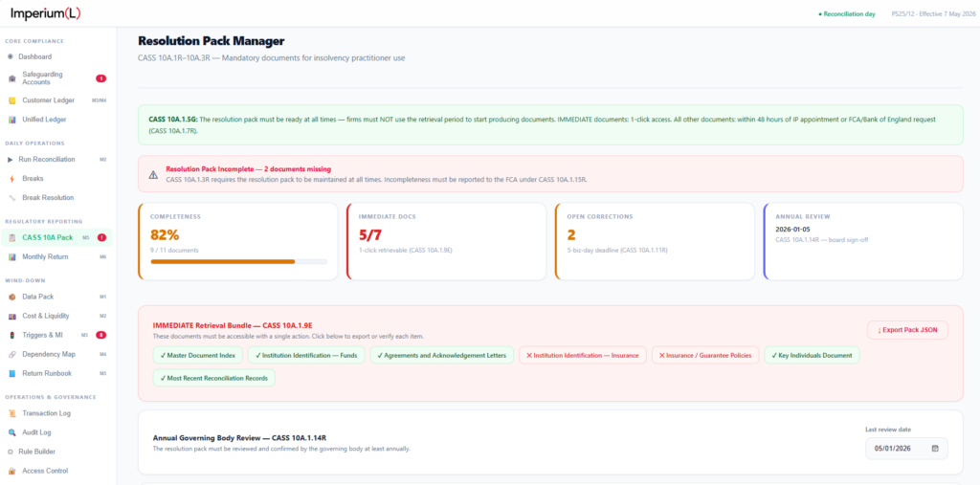The height and width of the screenshot is (485, 980).
Task: Click the Export Pack JSON button
Action: (x=907, y=330)
